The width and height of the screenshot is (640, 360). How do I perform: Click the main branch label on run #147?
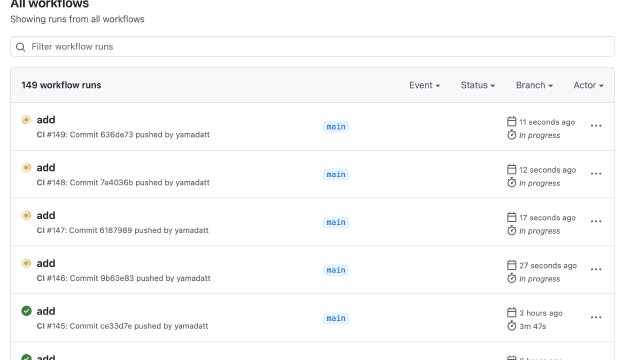(336, 222)
